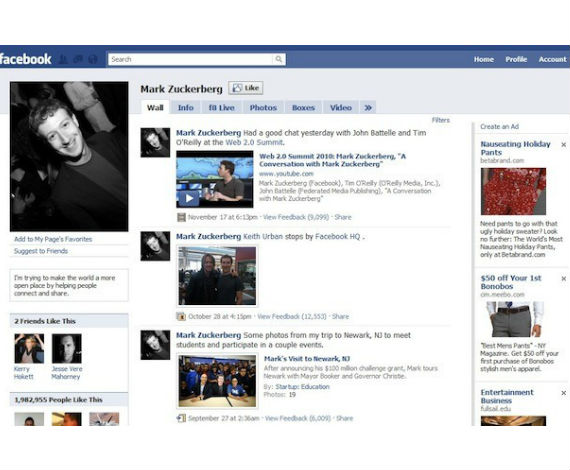Share the November 17 post
The height and width of the screenshot is (470, 570).
click(343, 217)
